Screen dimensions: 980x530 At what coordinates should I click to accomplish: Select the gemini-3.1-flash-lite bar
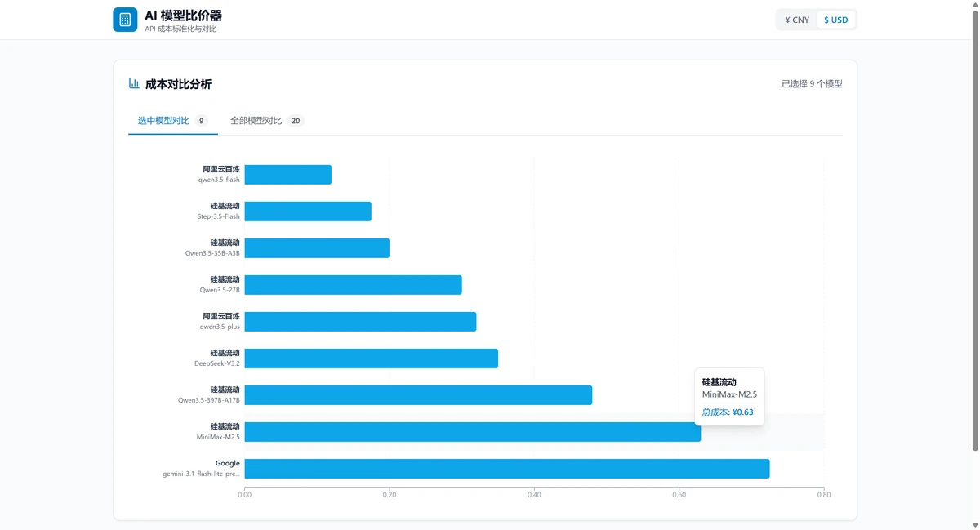(506, 469)
